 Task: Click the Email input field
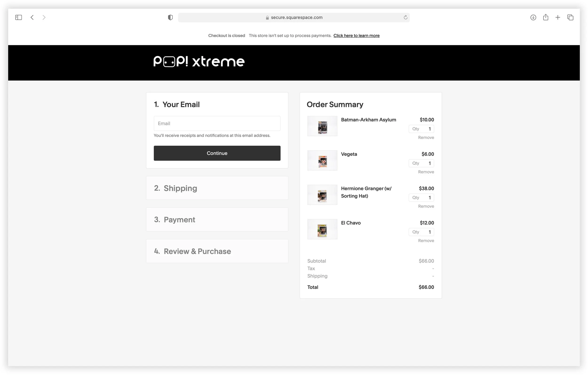point(217,123)
